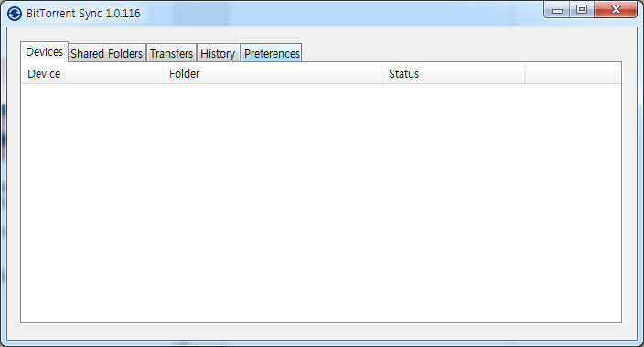Maximize the BitTorrent Sync window
Screen dimensions: 644x347
click(582, 10)
